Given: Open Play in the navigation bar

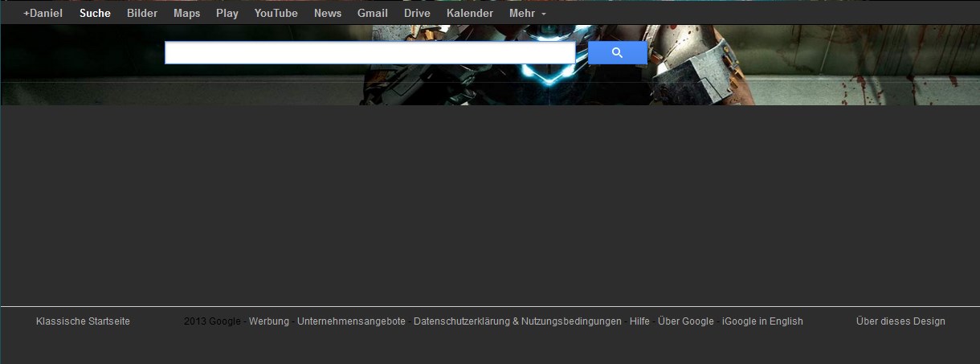Looking at the screenshot, I should [x=227, y=13].
